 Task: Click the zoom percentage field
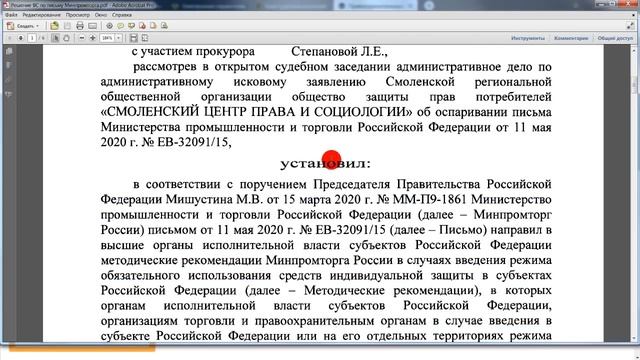point(107,38)
